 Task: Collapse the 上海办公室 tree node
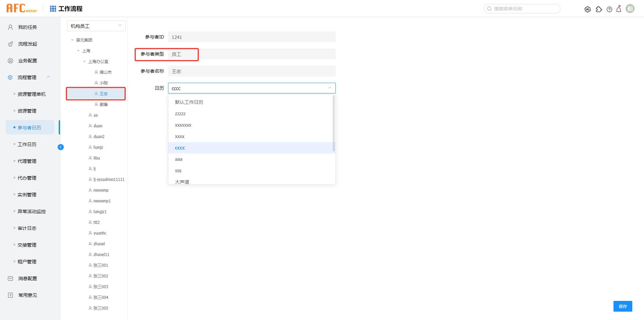tap(85, 62)
